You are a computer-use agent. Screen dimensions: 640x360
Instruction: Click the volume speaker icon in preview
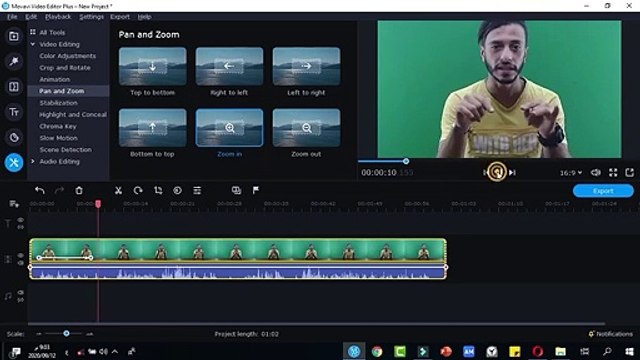pos(596,173)
